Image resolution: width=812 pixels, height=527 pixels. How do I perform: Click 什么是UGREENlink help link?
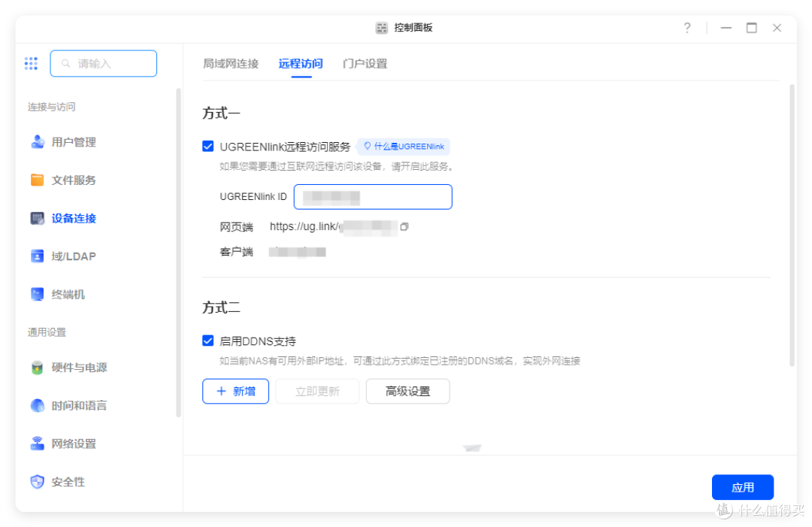[404, 147]
